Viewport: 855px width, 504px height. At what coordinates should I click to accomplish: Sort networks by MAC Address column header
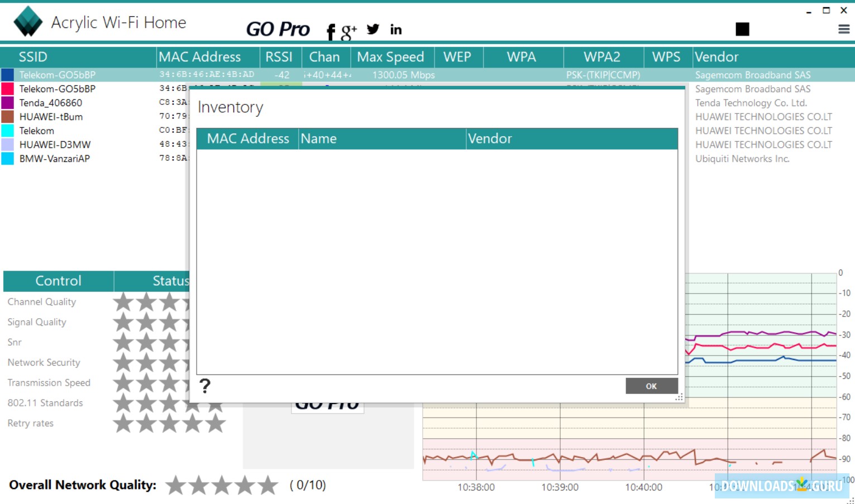click(x=208, y=57)
